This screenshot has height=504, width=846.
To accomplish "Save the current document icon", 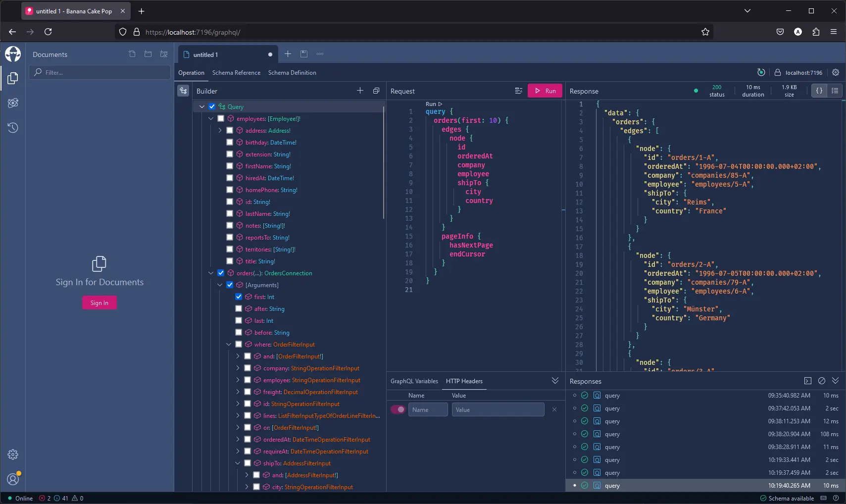I will (x=304, y=54).
